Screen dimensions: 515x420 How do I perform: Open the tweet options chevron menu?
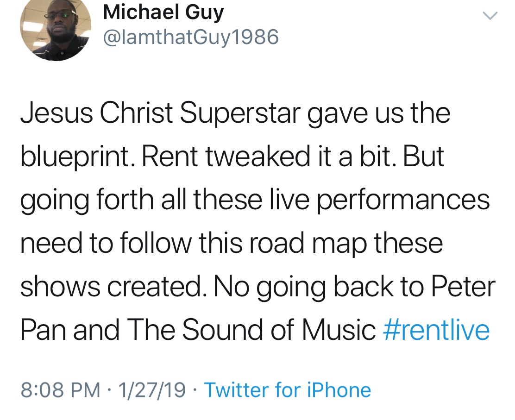tap(490, 16)
